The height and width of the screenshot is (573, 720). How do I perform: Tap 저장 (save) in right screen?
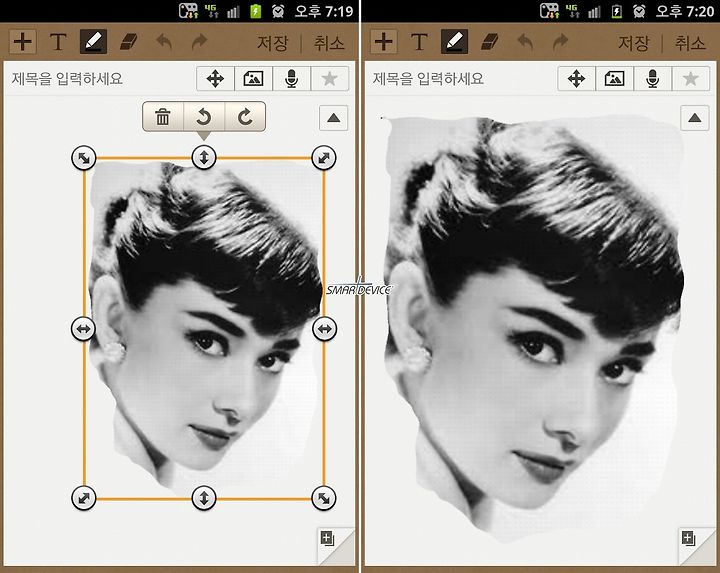coord(633,43)
